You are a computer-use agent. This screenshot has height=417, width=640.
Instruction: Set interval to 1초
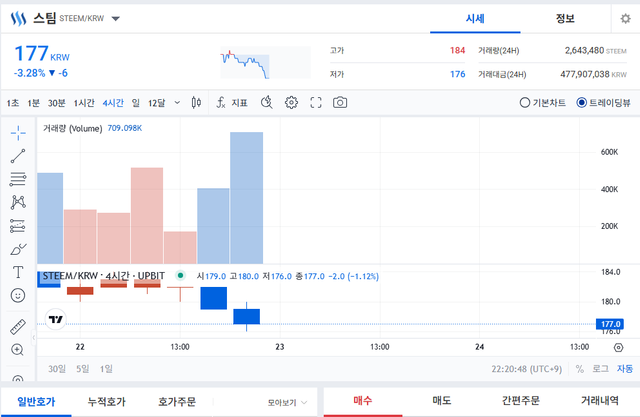pos(13,103)
